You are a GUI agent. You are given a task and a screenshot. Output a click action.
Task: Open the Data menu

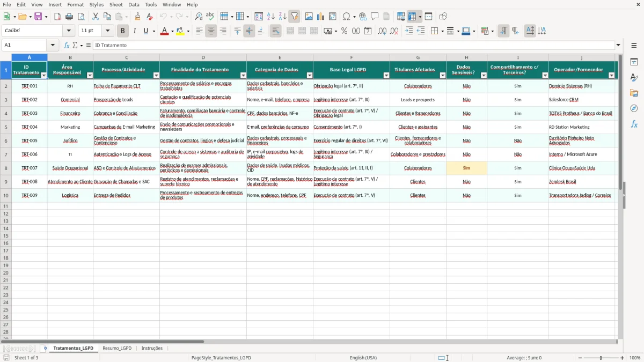(134, 4)
